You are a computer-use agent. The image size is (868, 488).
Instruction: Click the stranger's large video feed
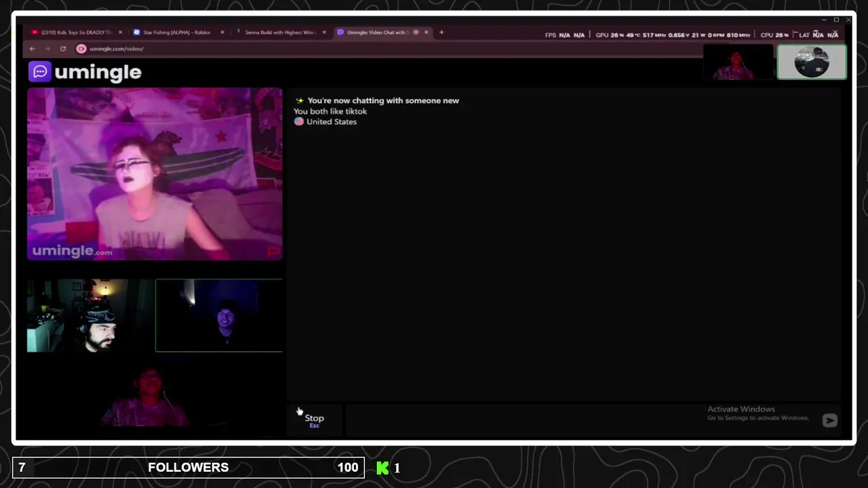(x=155, y=174)
